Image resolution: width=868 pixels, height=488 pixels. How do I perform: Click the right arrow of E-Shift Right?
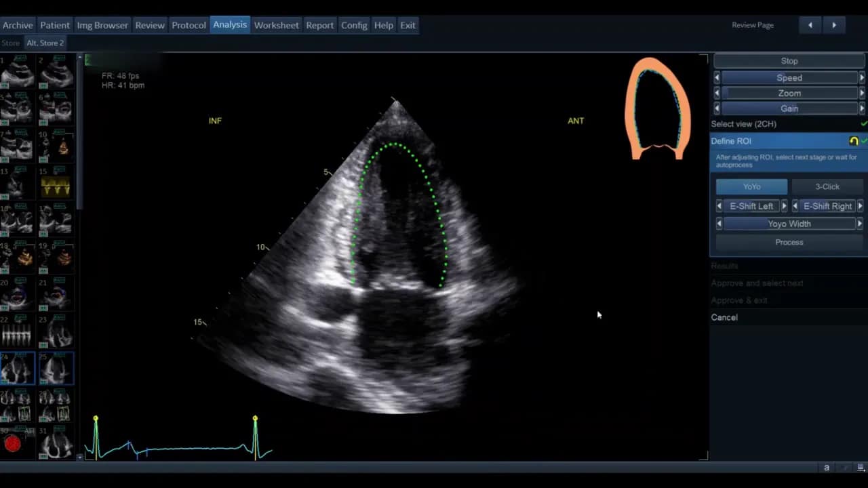point(860,206)
